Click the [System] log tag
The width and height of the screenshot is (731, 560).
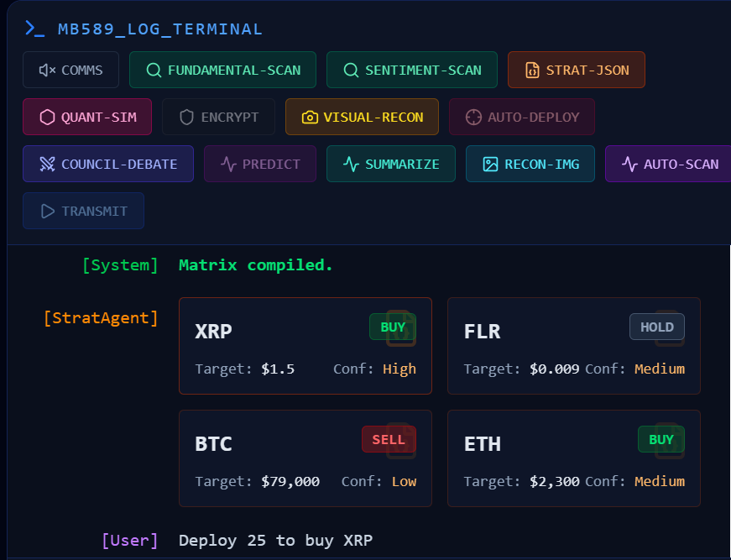coord(120,265)
